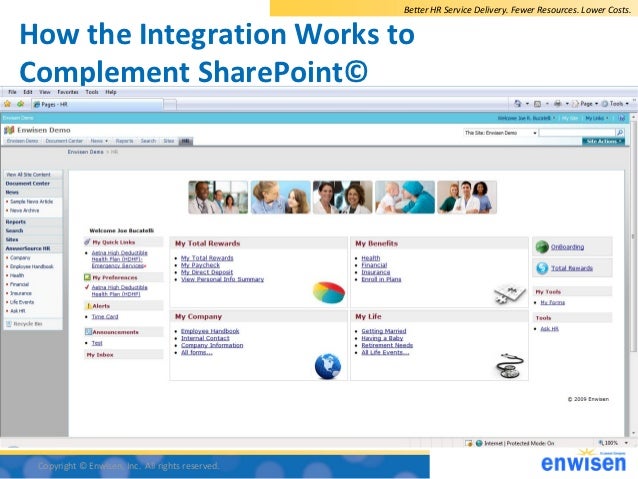Click View All Site Content
Image resolution: width=638 pixels, height=479 pixels.
click(28, 174)
